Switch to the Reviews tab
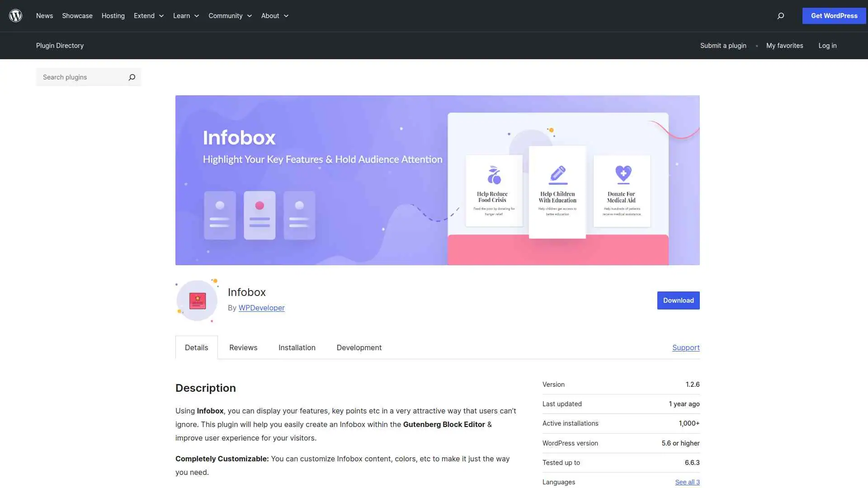 click(243, 347)
